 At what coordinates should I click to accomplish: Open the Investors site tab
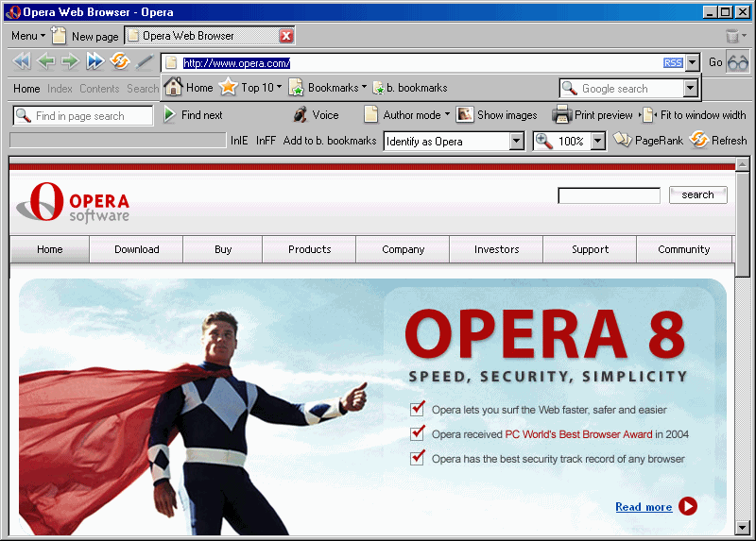[x=496, y=249]
